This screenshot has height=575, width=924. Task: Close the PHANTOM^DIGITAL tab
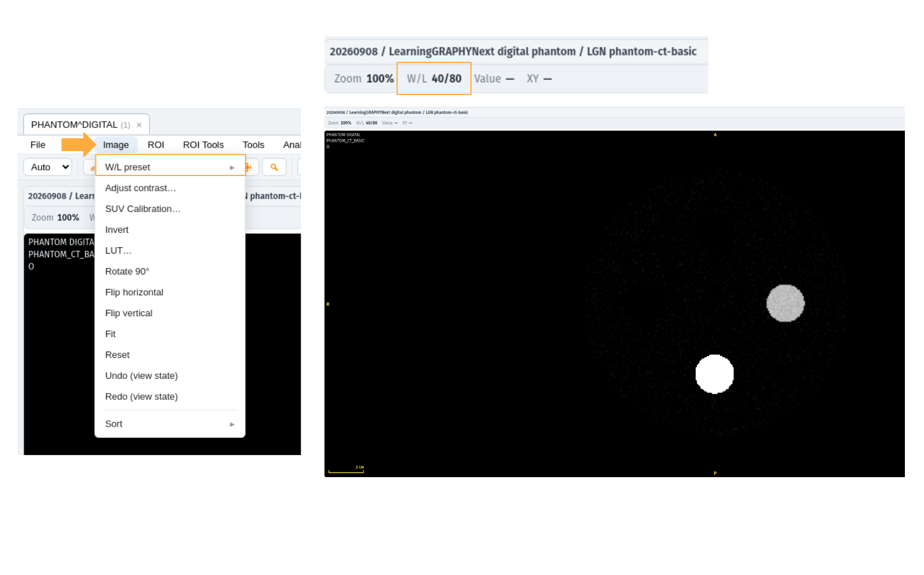pos(139,125)
